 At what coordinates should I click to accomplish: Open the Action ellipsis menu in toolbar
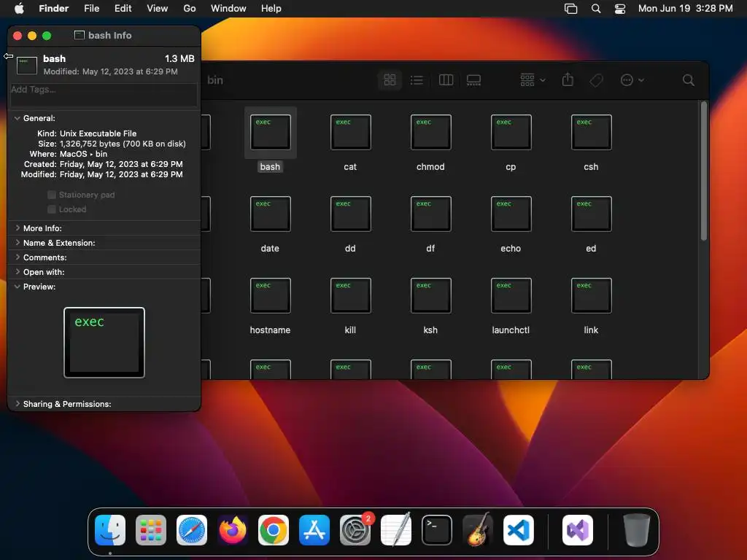[x=632, y=80]
